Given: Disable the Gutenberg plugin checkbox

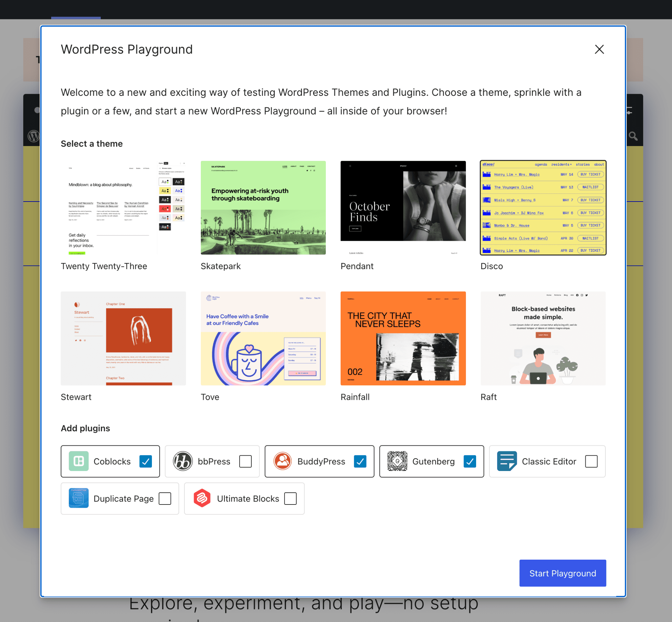Looking at the screenshot, I should pyautogui.click(x=469, y=461).
